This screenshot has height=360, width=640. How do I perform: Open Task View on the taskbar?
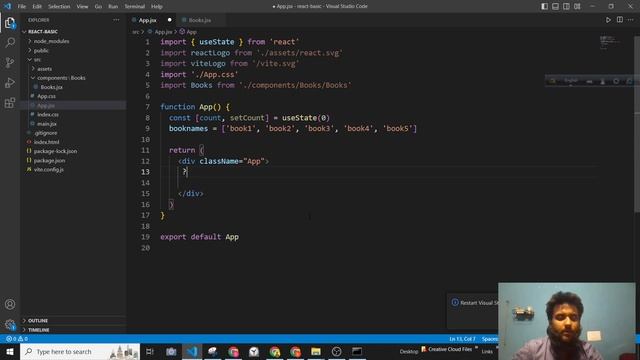[150, 351]
